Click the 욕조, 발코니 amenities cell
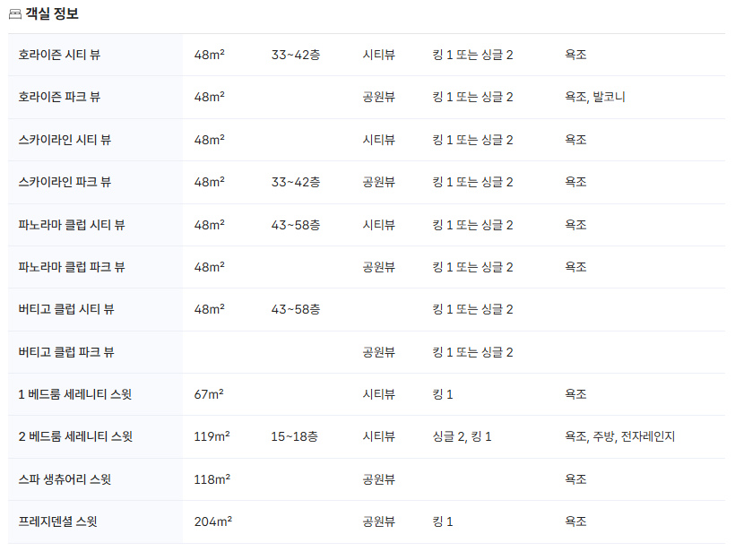 coord(595,97)
